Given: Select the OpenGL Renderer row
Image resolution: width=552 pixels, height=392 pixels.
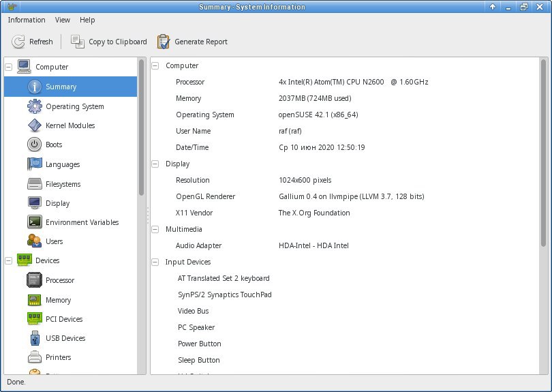Looking at the screenshot, I should click(345, 196).
